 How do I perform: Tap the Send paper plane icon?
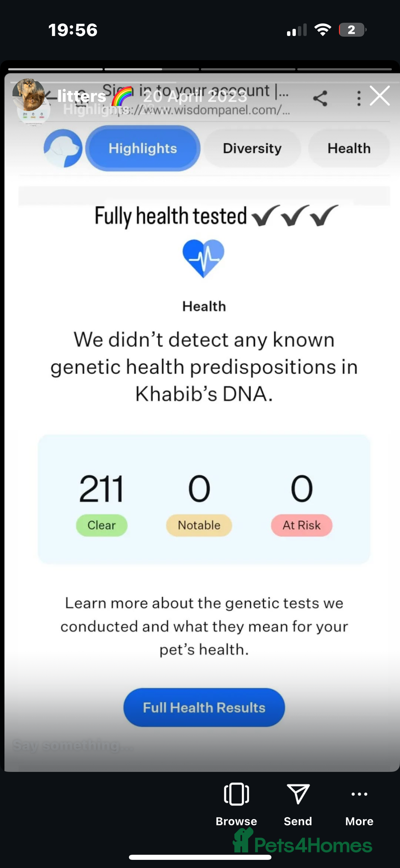(x=298, y=794)
